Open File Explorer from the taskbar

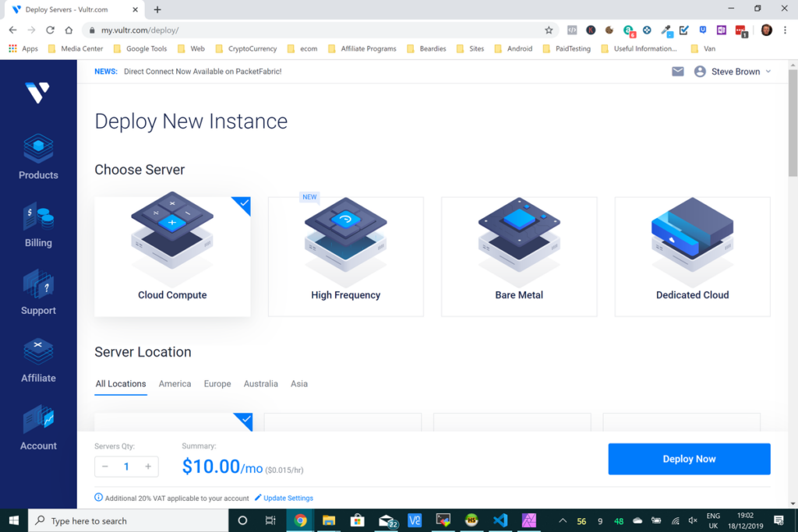click(329, 520)
